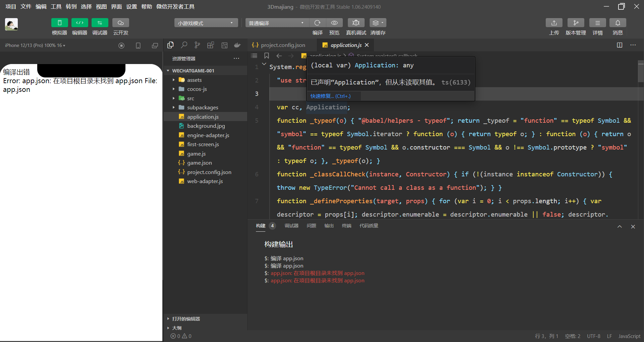The height and width of the screenshot is (342, 644).
Task: Start real-device debugging (真机调试)
Action: pos(356,23)
